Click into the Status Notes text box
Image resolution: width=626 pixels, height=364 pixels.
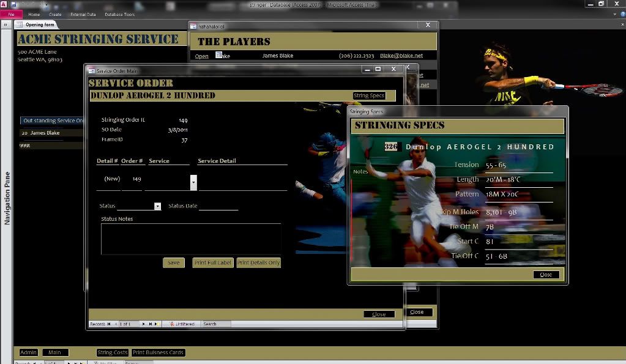point(191,239)
